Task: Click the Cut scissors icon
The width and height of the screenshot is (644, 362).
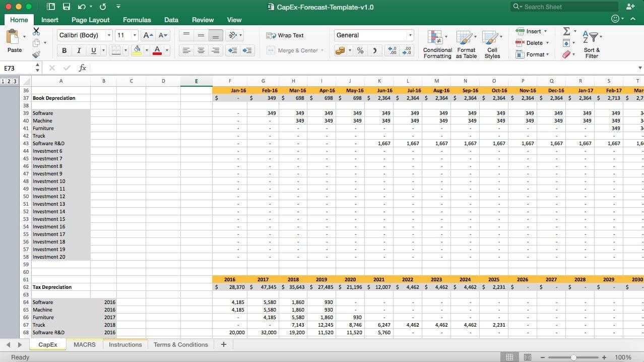Action: (x=36, y=32)
